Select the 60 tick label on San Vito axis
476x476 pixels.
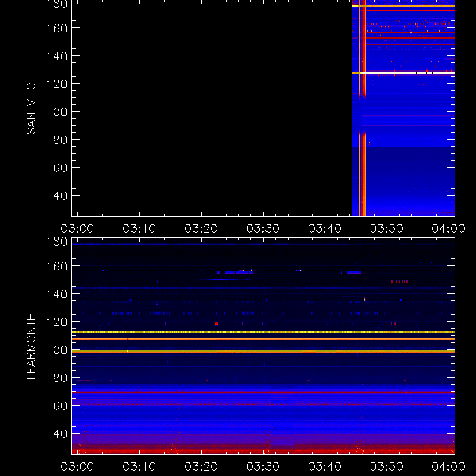point(60,168)
